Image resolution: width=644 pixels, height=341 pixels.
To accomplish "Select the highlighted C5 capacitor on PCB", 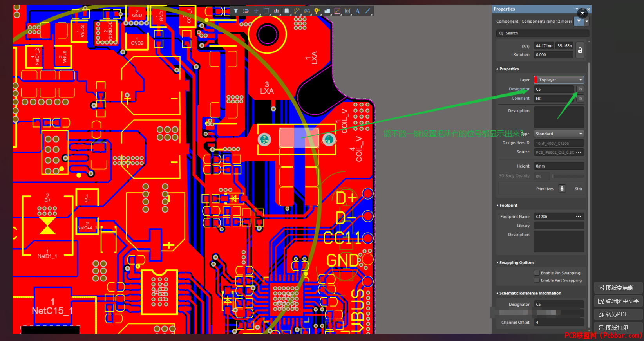I will coord(299,137).
